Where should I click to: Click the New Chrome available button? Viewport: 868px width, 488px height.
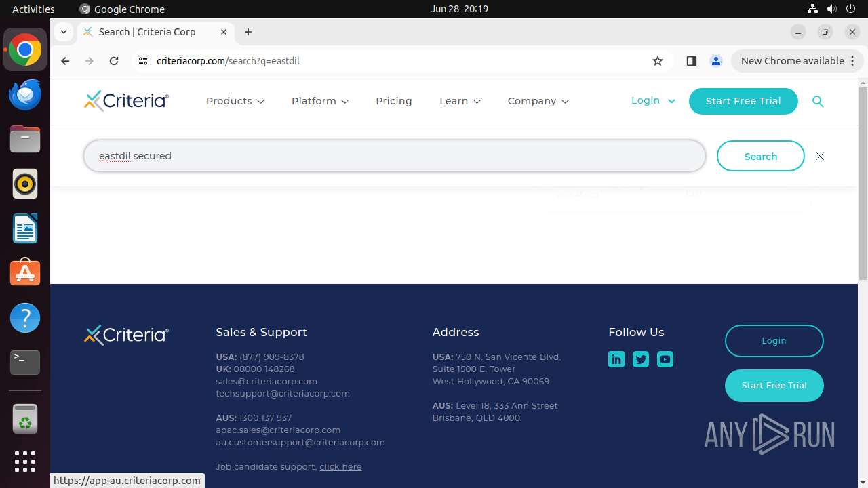click(797, 61)
